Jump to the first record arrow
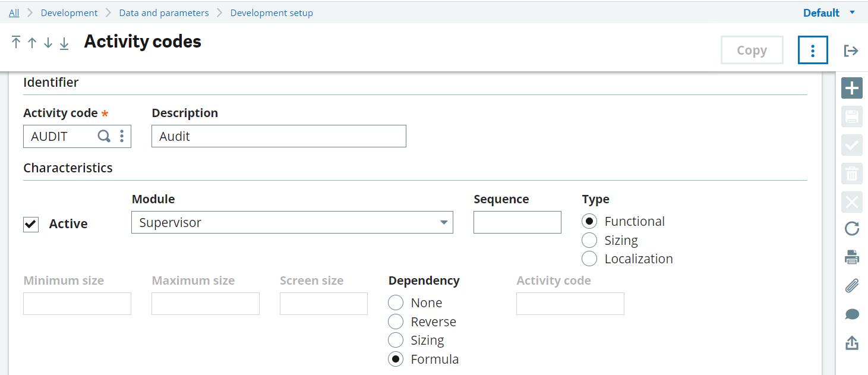868x375 pixels. (16, 42)
